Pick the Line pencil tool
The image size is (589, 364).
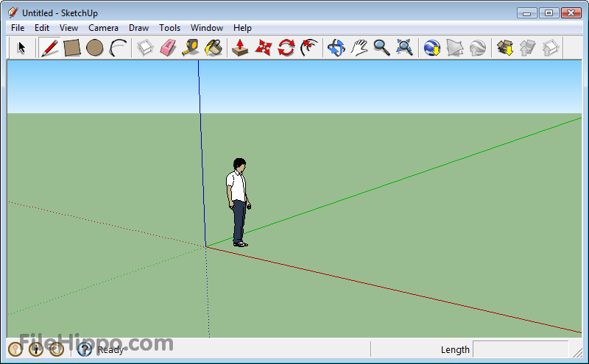49,48
